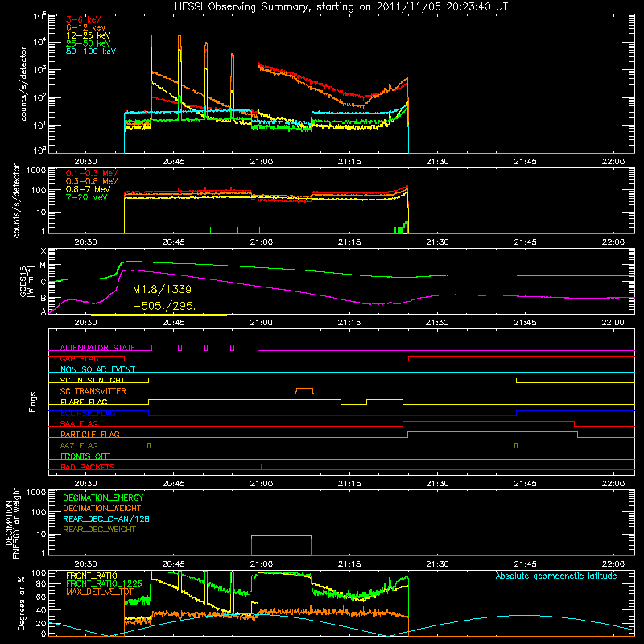The width and height of the screenshot is (644, 644).
Task: Click the Degrees or % axis label
Action: (x=21, y=603)
